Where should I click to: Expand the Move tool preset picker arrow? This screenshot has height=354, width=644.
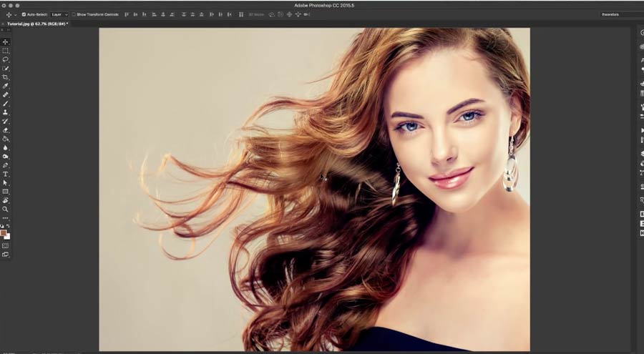click(x=15, y=14)
